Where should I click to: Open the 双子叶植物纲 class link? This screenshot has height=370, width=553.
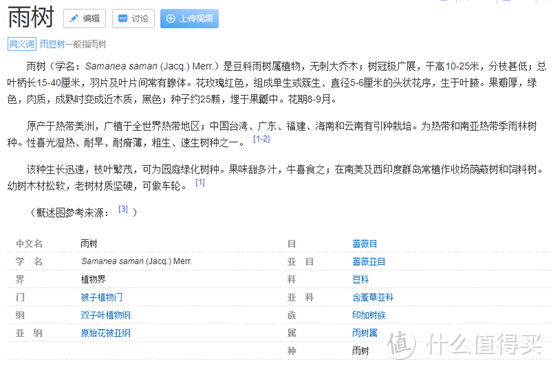(x=105, y=315)
